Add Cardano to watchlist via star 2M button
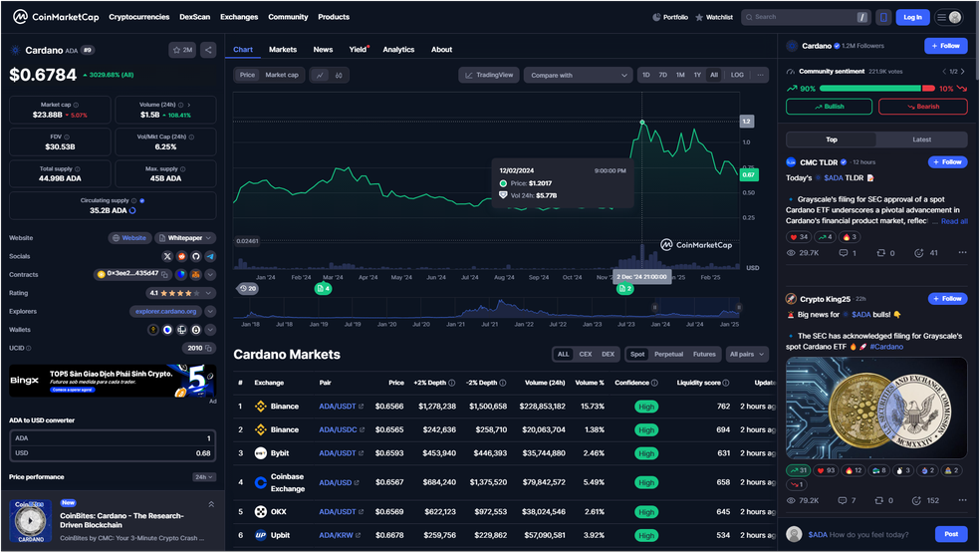Image resolution: width=980 pixels, height=552 pixels. click(x=182, y=50)
